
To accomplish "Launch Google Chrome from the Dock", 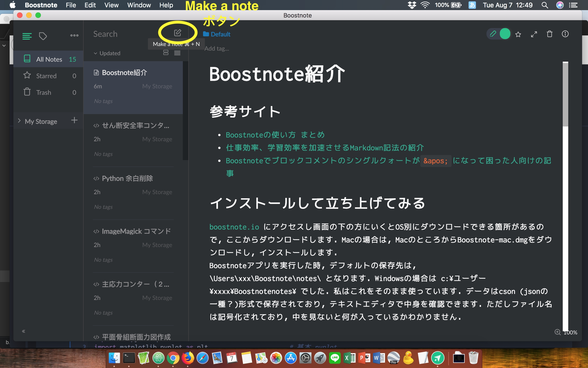I will [173, 358].
